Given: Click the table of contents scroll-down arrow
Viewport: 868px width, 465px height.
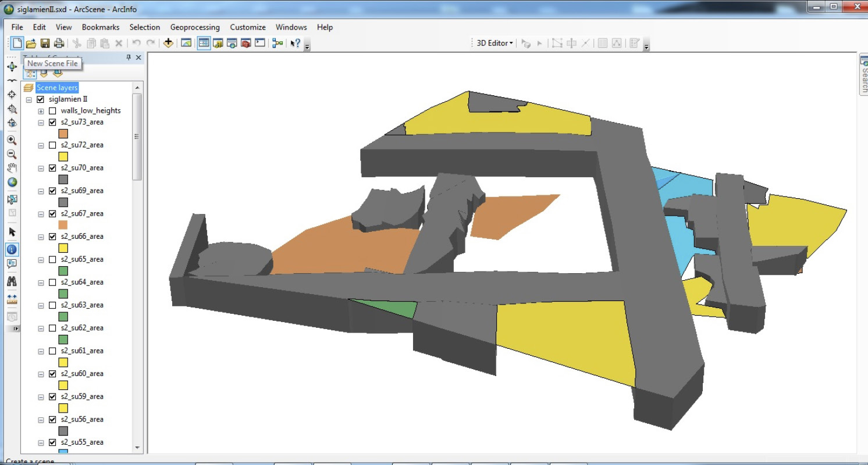Looking at the screenshot, I should (x=138, y=448).
